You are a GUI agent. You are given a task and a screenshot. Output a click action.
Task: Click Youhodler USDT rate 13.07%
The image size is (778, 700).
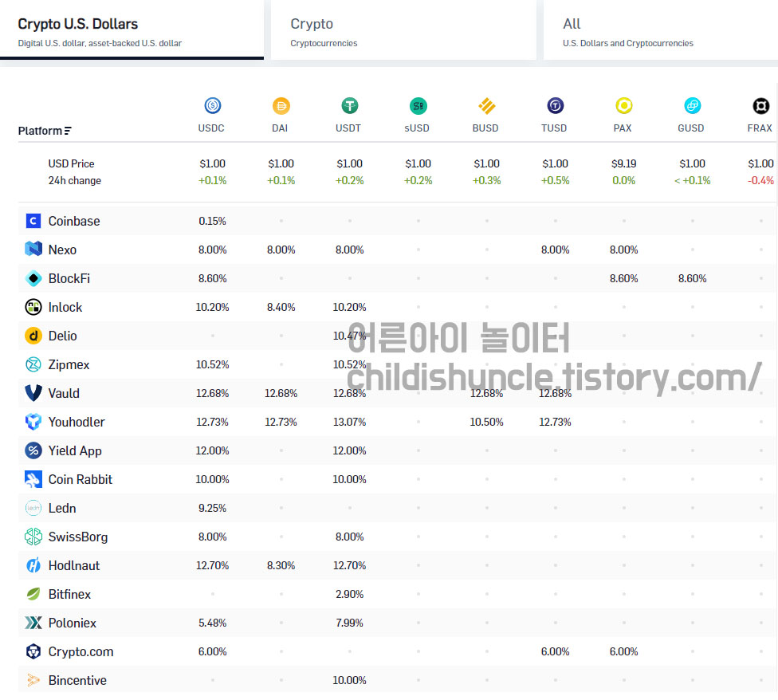[349, 422]
